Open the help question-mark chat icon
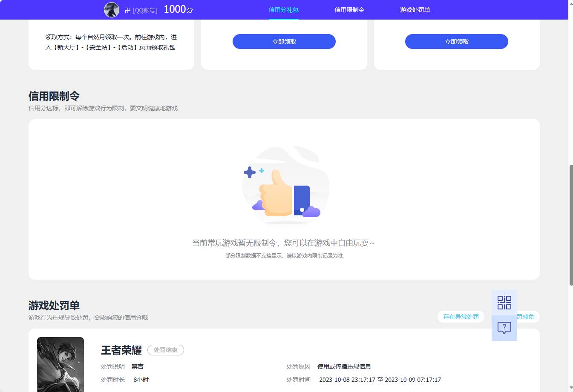Image resolution: width=573 pixels, height=392 pixels. point(504,328)
